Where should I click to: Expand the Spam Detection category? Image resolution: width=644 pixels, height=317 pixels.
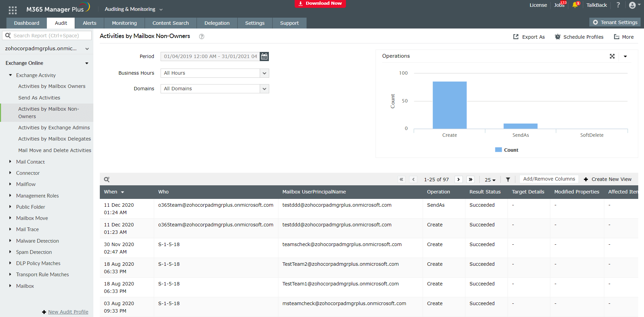pyautogui.click(x=10, y=252)
